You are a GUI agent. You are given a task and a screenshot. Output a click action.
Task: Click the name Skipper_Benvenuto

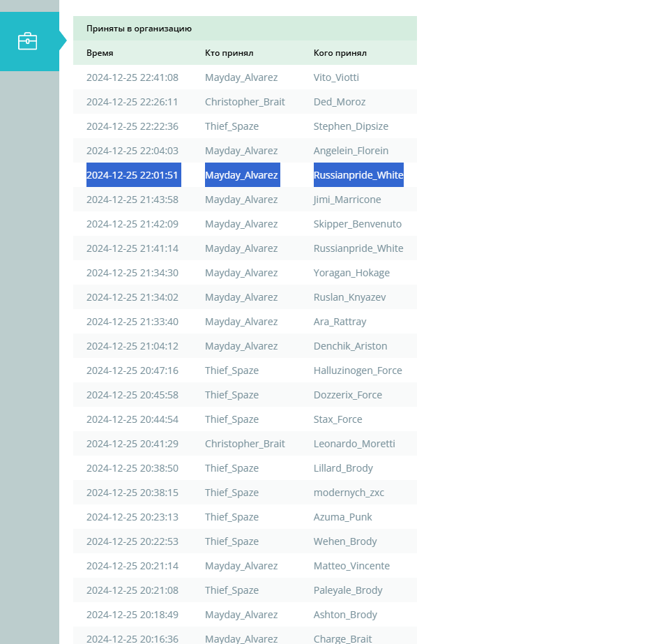[358, 224]
